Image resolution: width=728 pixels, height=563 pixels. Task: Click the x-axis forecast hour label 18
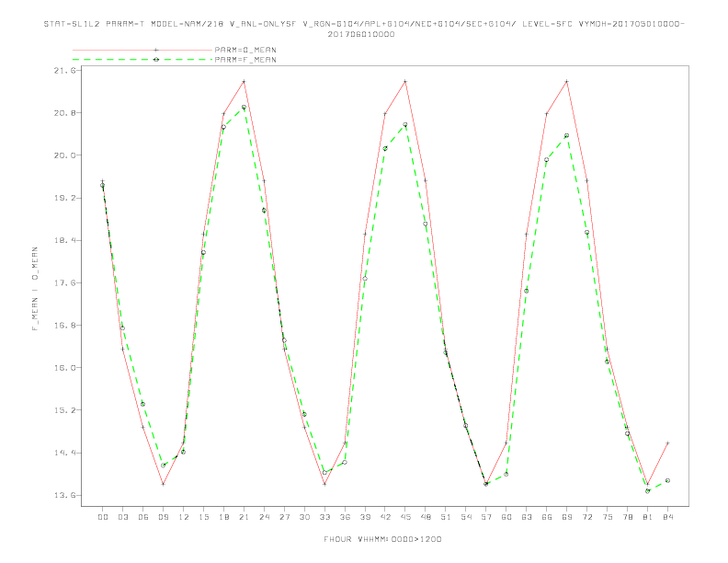click(223, 517)
